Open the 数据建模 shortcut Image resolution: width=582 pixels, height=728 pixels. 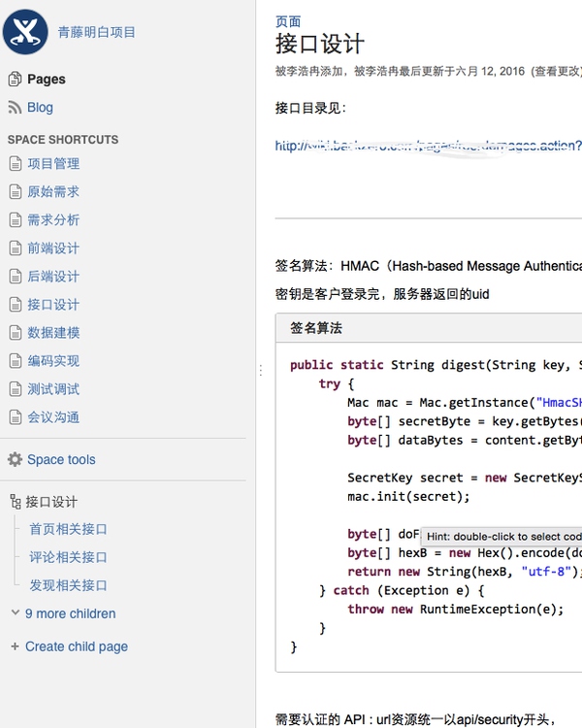point(53,332)
